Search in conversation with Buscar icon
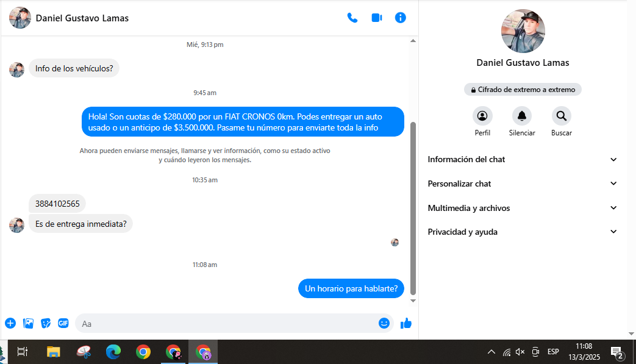Screen dimensions: 636x364 click(x=562, y=116)
